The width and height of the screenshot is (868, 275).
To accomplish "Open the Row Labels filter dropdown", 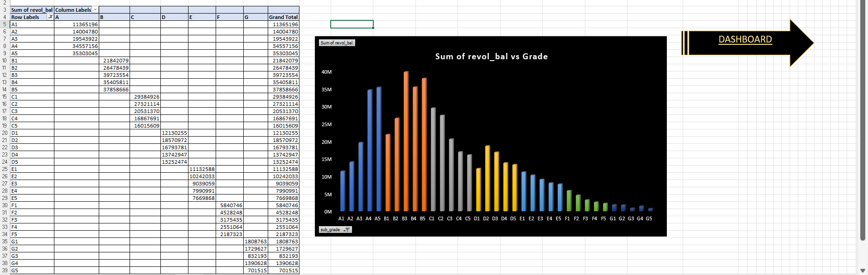I will pos(50,17).
